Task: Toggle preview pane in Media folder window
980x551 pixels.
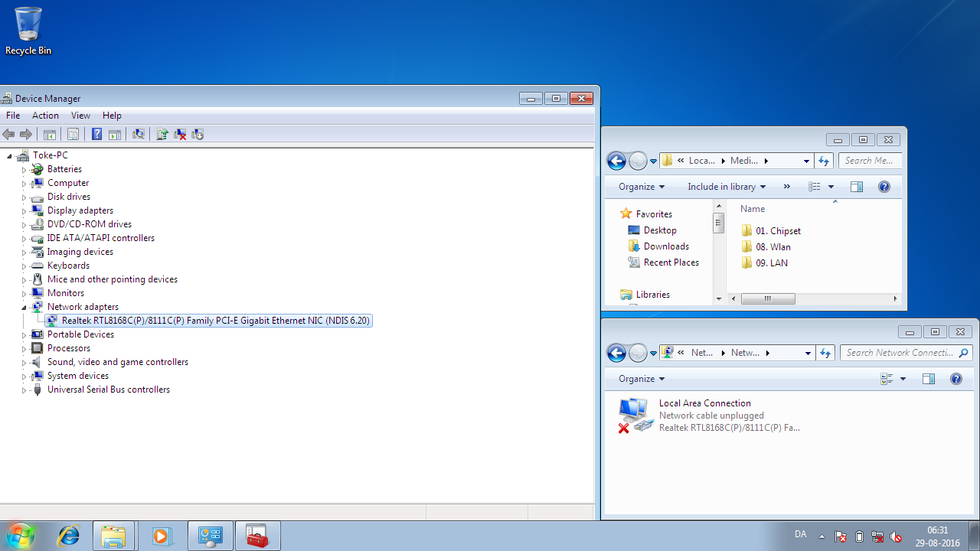Action: click(857, 187)
